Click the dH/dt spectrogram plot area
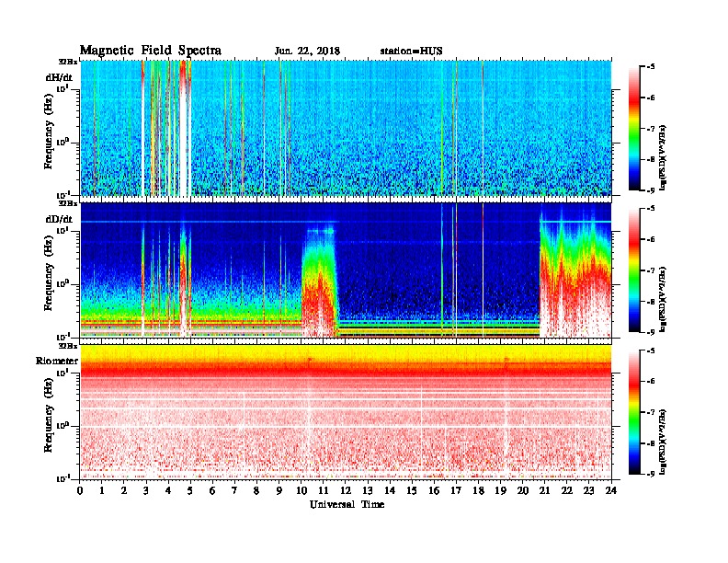728x563 pixels. click(346, 128)
